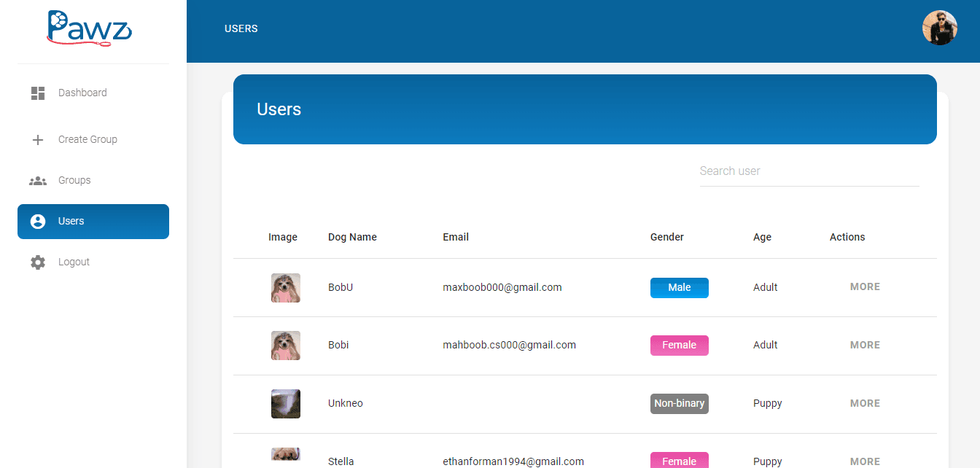Click the Non-binary badge for Unkneo
Viewport: 980px width, 468px height.
(x=679, y=403)
